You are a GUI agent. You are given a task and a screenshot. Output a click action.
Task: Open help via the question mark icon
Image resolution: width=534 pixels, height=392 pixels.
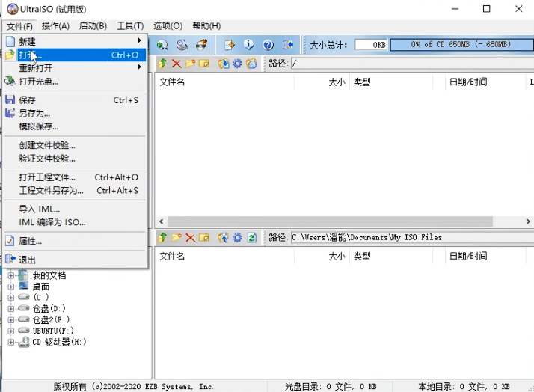(268, 45)
